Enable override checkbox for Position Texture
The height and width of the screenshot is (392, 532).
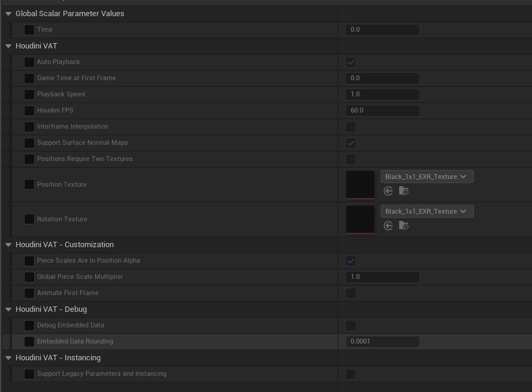[29, 185]
